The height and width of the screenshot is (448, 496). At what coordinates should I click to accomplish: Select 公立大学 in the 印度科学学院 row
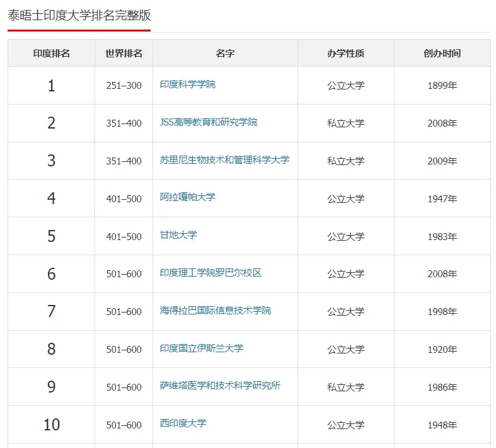(x=346, y=86)
